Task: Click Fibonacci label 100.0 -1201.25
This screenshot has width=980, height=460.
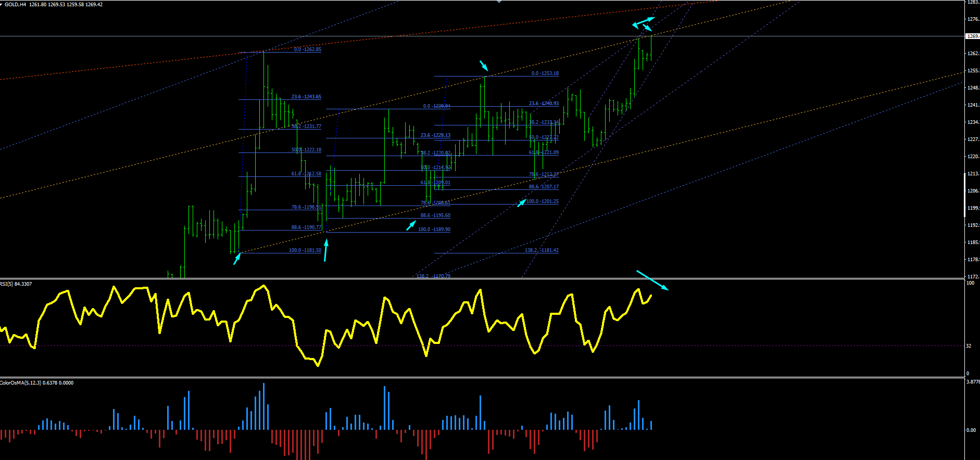Action: coord(543,201)
